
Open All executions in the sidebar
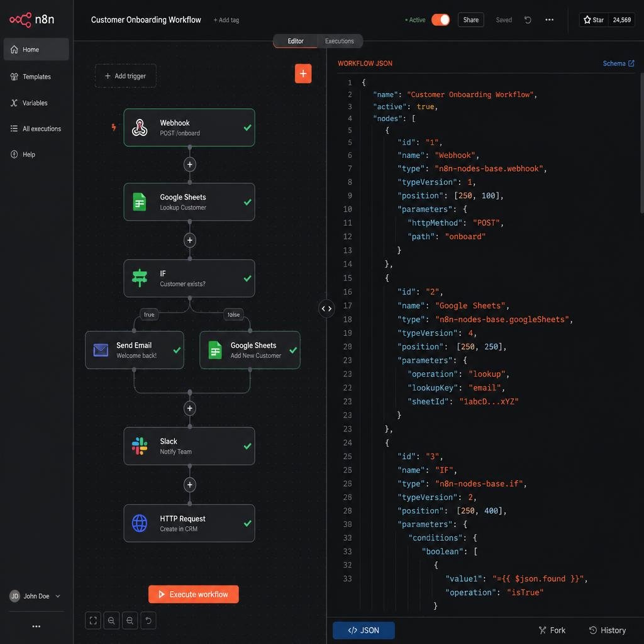pyautogui.click(x=36, y=128)
